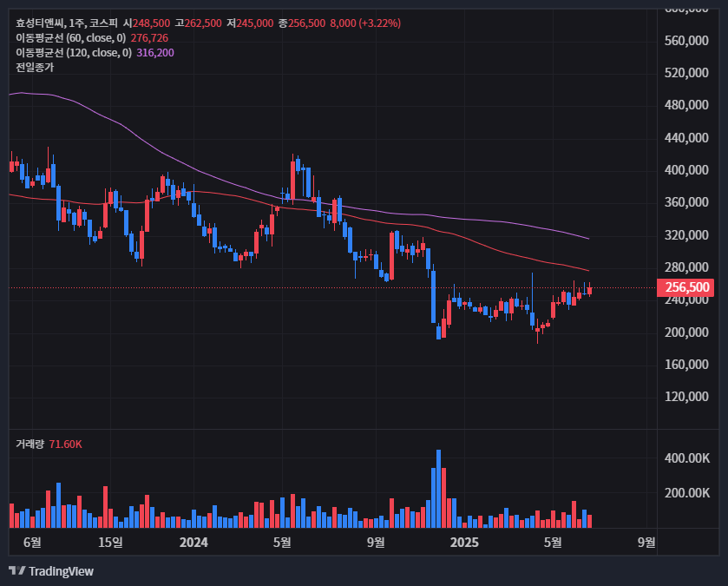Select the 전일종가 indicator label

coord(35,68)
